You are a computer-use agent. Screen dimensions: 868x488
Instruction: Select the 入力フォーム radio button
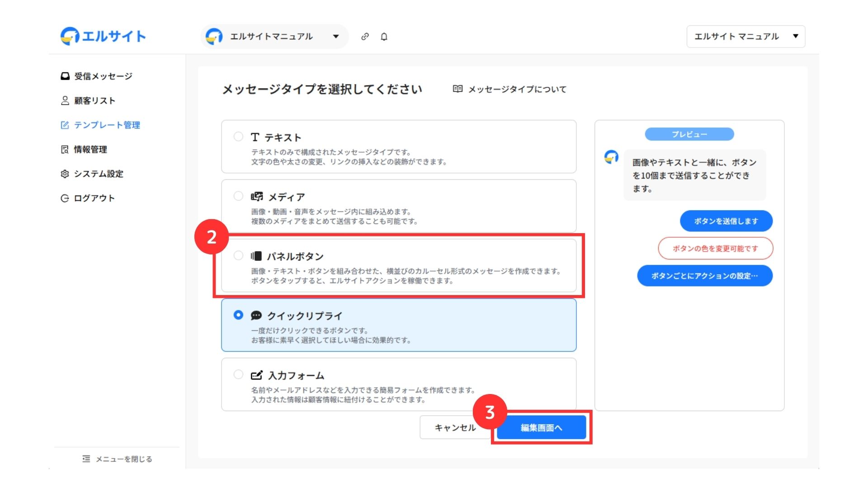coord(238,375)
